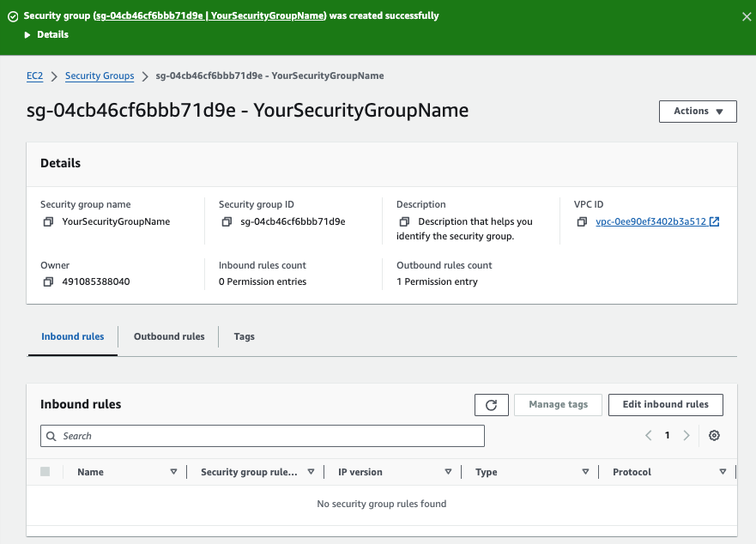756x544 pixels.
Task: Switch to the Outbound rules tab
Action: pos(169,336)
